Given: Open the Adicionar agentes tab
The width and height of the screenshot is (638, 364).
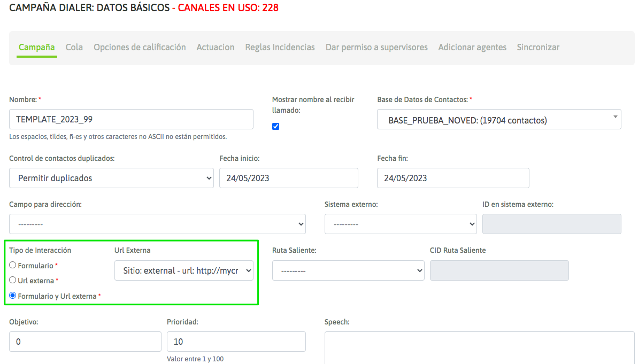Looking at the screenshot, I should tap(472, 47).
